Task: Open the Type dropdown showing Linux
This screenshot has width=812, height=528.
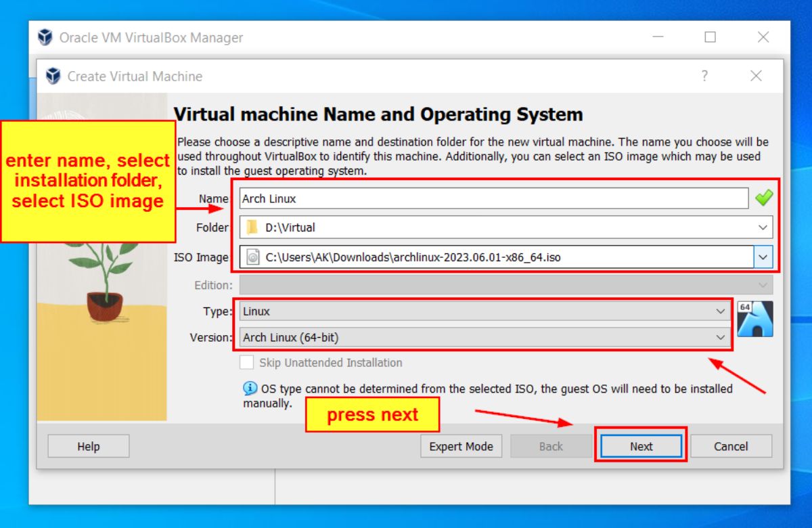Action: coord(719,311)
